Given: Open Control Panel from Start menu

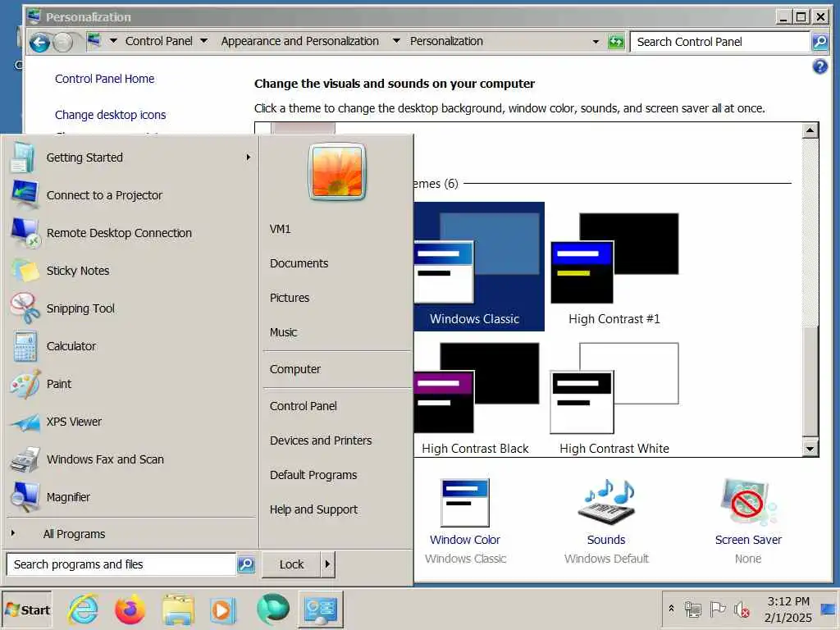Looking at the screenshot, I should coord(337,406).
